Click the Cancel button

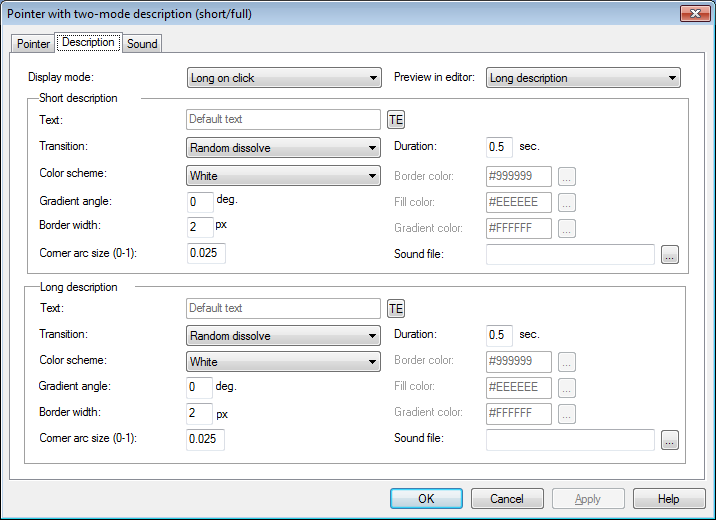click(x=507, y=499)
